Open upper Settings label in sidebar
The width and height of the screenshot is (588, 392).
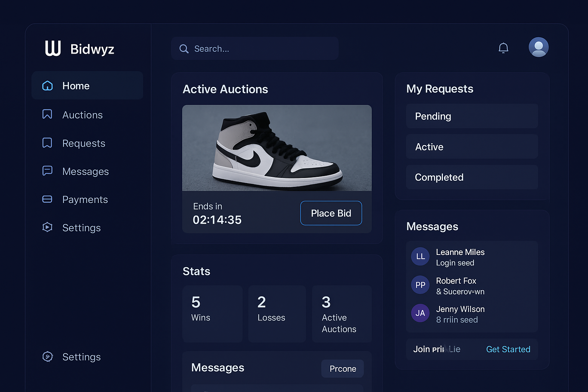tap(82, 228)
